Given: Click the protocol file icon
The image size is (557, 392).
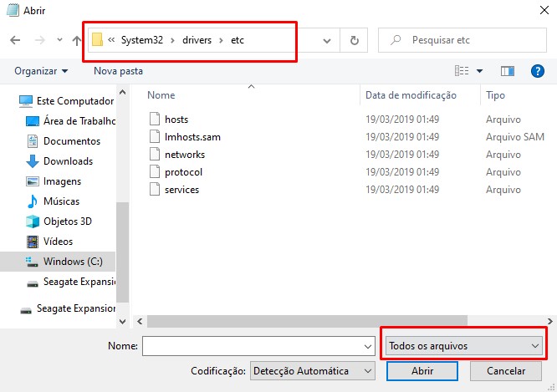Looking at the screenshot, I should (x=155, y=171).
